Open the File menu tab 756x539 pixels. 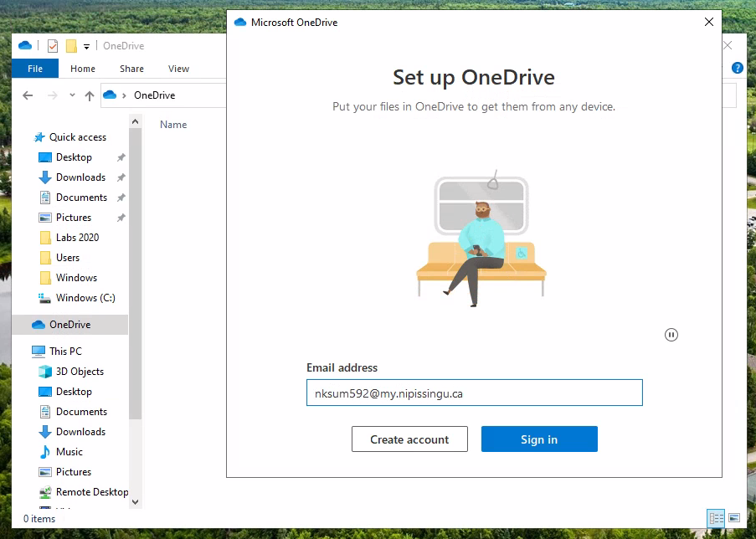pyautogui.click(x=35, y=69)
